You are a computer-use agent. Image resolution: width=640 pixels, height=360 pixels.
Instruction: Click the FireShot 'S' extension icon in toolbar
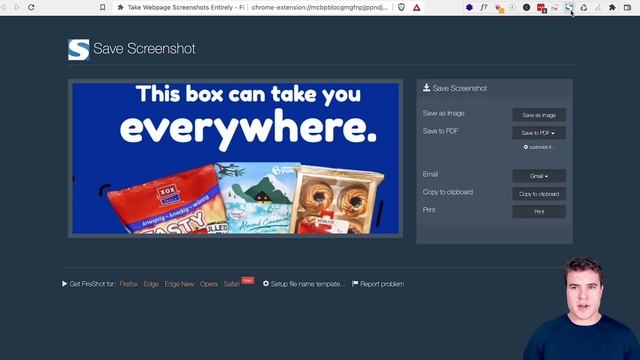tap(569, 7)
